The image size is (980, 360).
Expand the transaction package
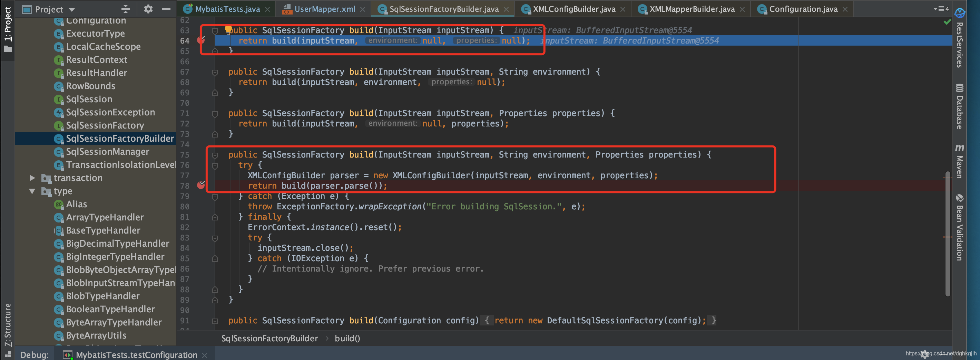point(32,178)
